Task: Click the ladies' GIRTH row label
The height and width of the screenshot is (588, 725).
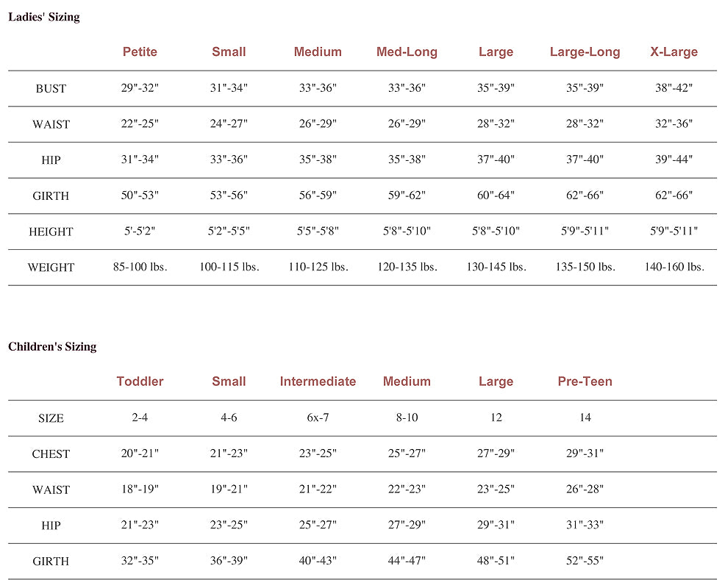Action: [51, 196]
